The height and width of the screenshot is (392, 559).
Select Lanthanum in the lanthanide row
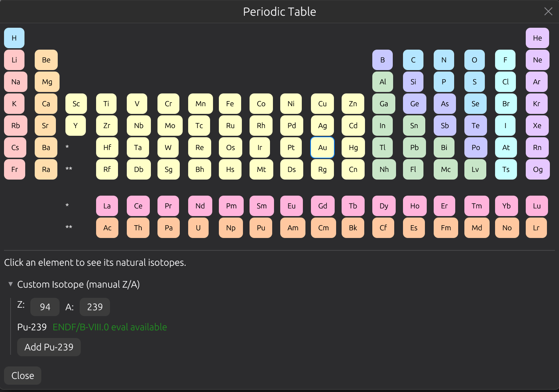(107, 205)
